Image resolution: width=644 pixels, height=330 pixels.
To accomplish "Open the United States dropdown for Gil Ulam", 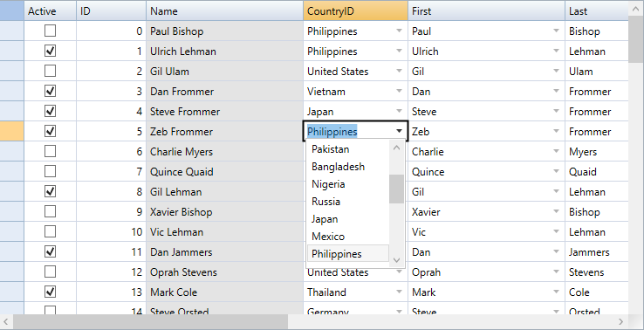I will [x=399, y=71].
